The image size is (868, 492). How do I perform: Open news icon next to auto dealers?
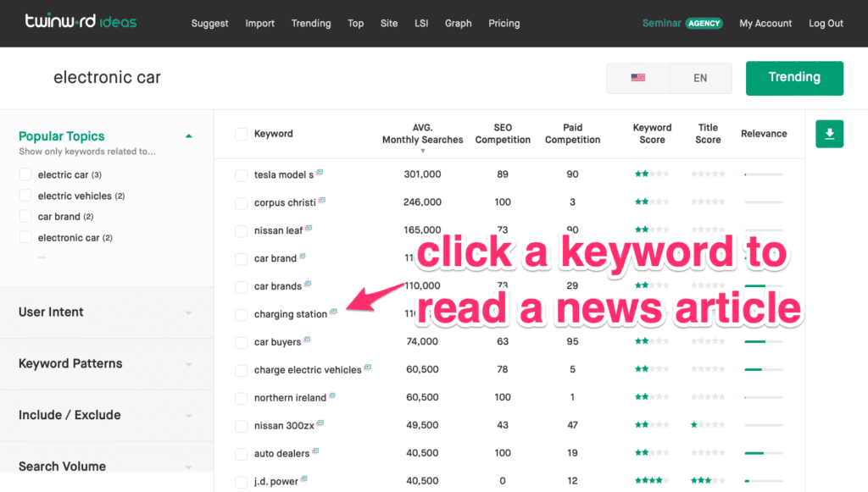tap(315, 451)
